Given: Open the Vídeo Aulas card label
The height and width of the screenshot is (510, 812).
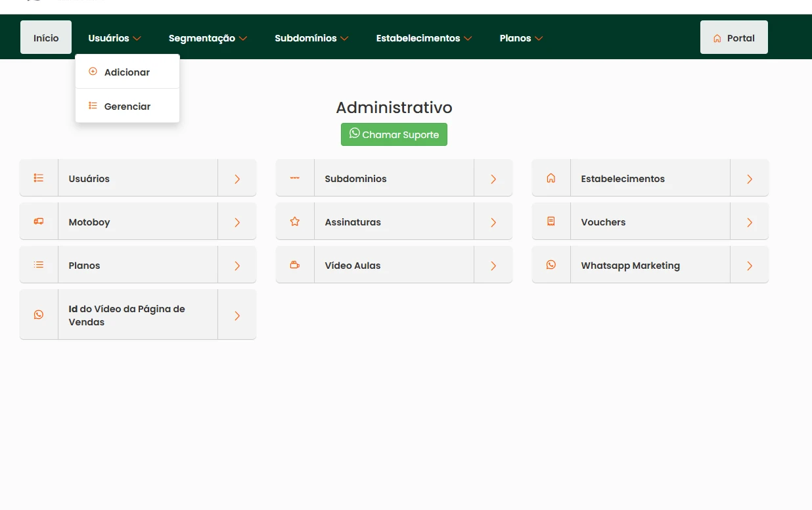Looking at the screenshot, I should click(x=353, y=266).
